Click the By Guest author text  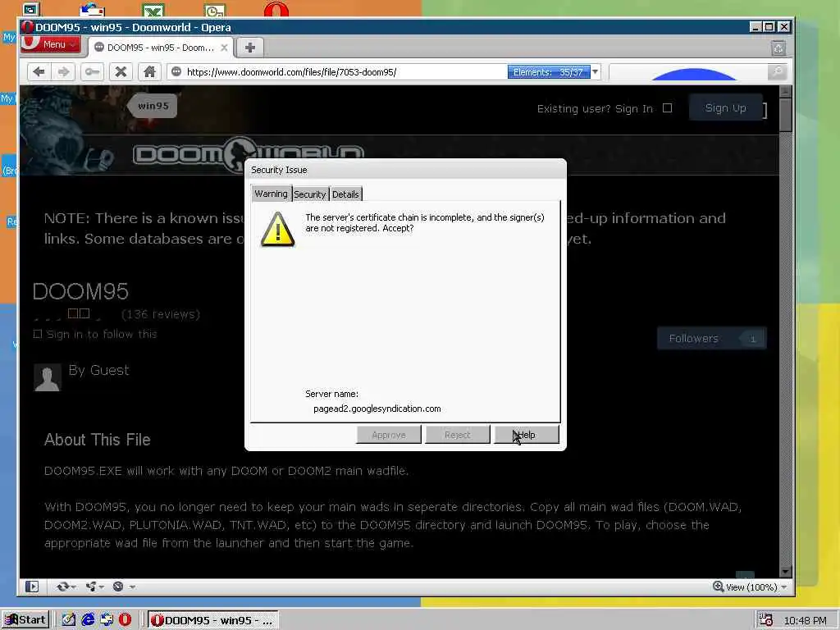point(99,370)
